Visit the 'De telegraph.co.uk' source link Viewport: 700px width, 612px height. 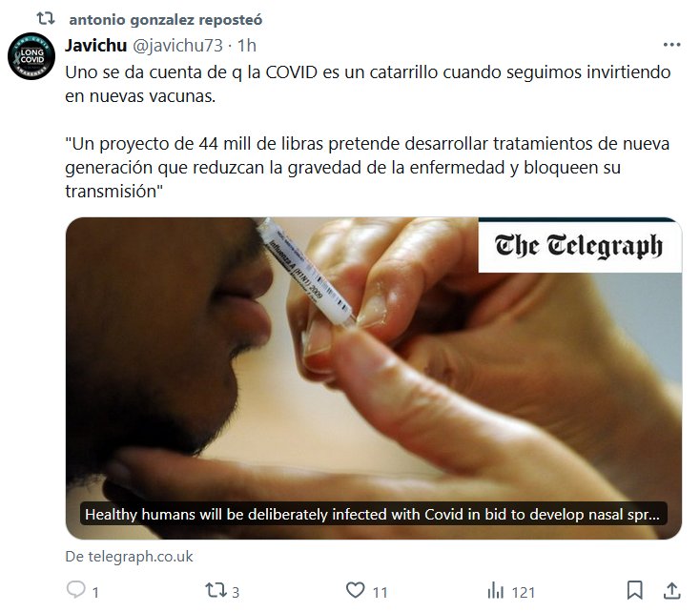[129, 556]
